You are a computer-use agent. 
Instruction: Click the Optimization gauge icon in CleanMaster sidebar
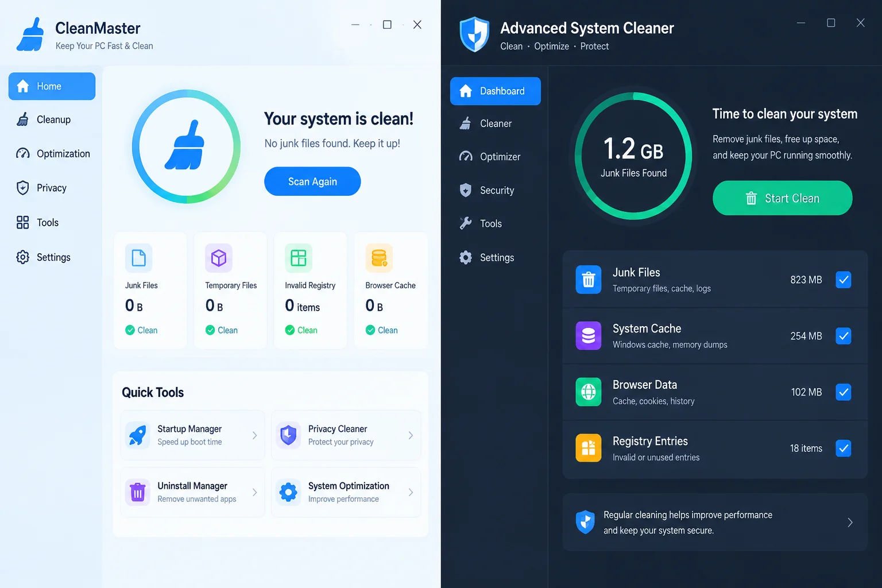(x=23, y=153)
